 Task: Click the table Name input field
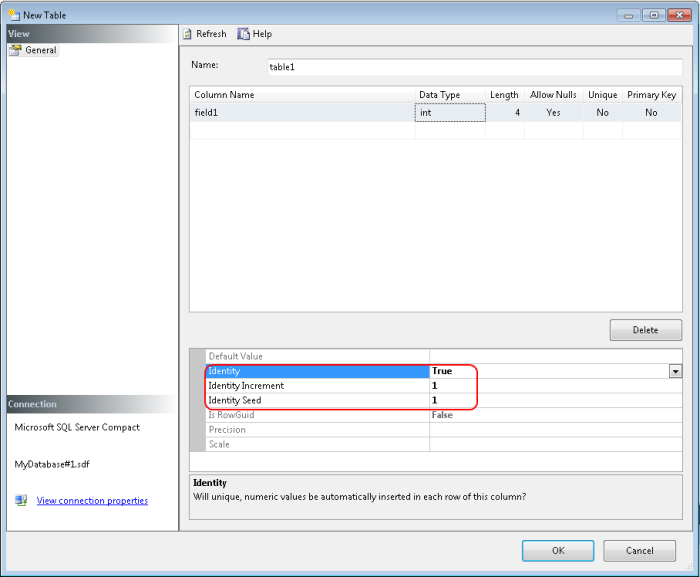click(475, 67)
